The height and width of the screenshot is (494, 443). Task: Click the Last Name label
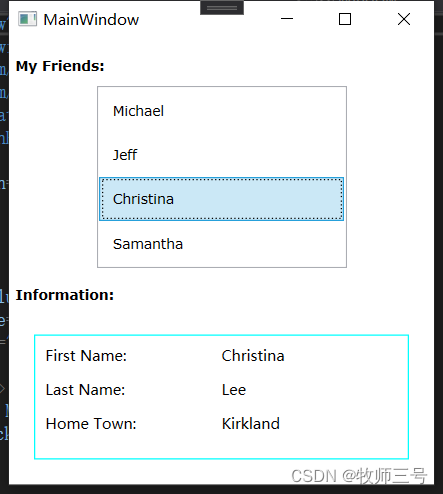click(x=85, y=390)
